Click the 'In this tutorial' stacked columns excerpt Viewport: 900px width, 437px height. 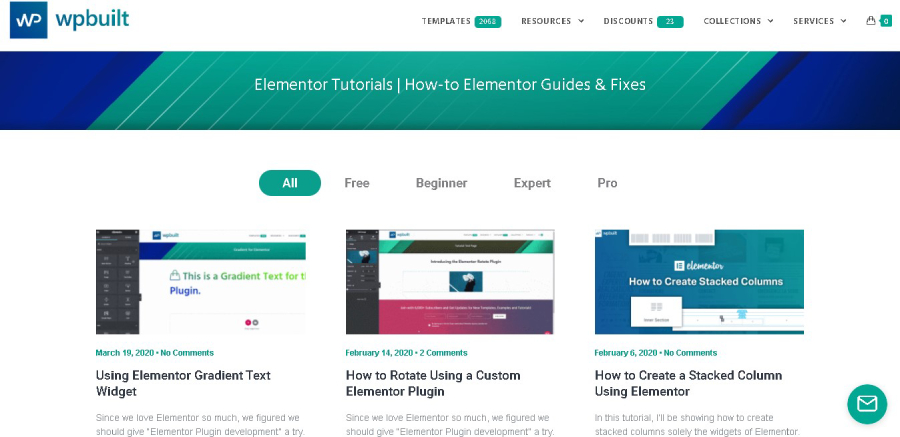(697, 425)
